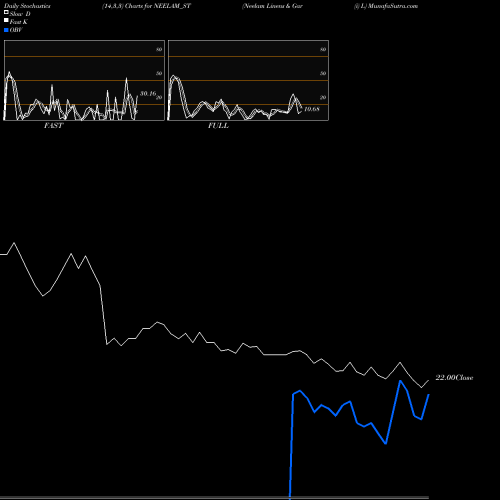Click the Slow D legend swatch
The image size is (500, 500).
[6, 12]
